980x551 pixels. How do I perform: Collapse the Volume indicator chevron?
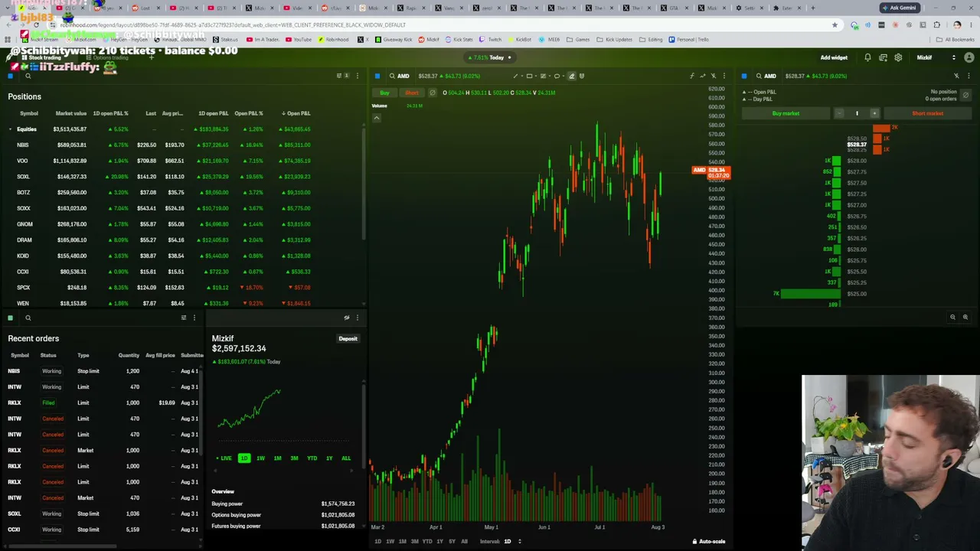[x=377, y=118]
